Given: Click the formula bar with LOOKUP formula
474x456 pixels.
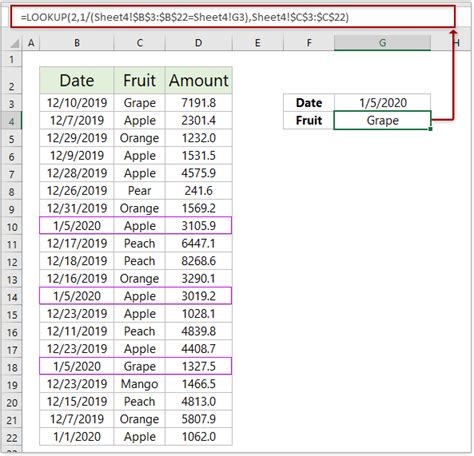Looking at the screenshot, I should [233, 17].
